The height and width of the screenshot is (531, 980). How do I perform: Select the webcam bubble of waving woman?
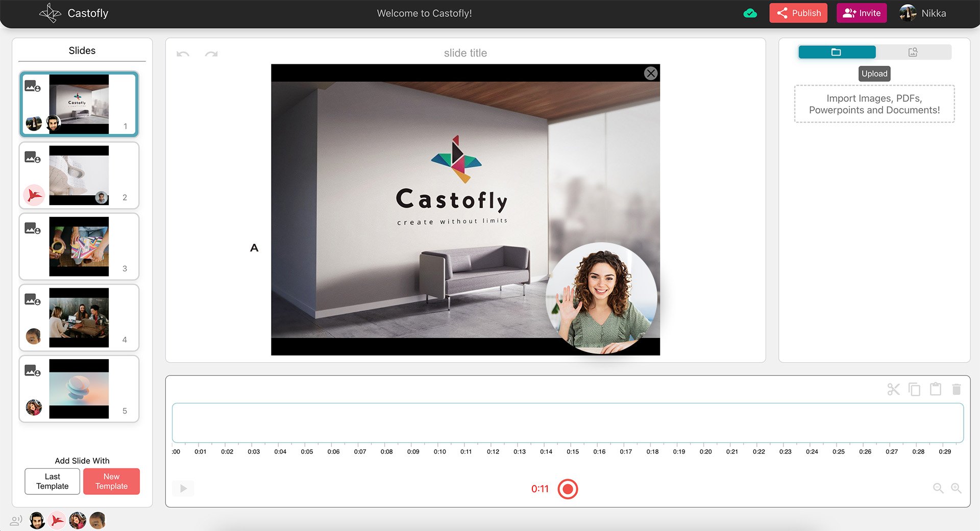coord(601,298)
